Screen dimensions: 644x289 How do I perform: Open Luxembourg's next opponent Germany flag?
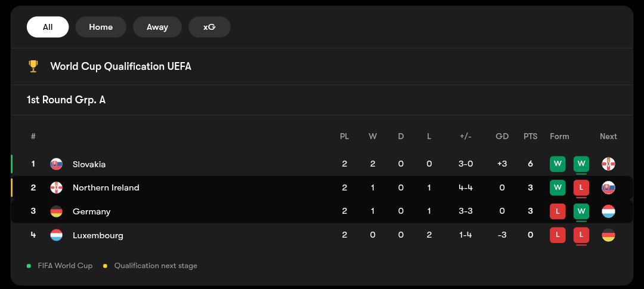[x=608, y=235]
